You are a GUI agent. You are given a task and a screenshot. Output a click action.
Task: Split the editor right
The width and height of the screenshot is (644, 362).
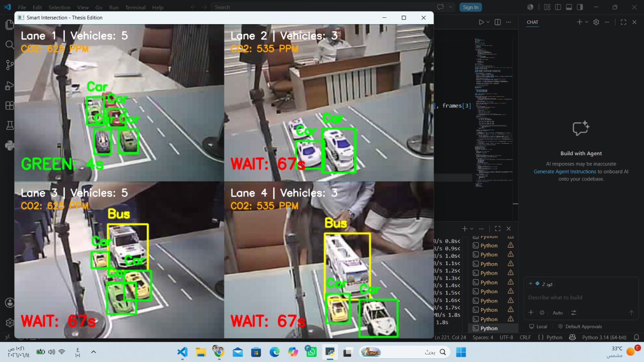tap(498, 22)
